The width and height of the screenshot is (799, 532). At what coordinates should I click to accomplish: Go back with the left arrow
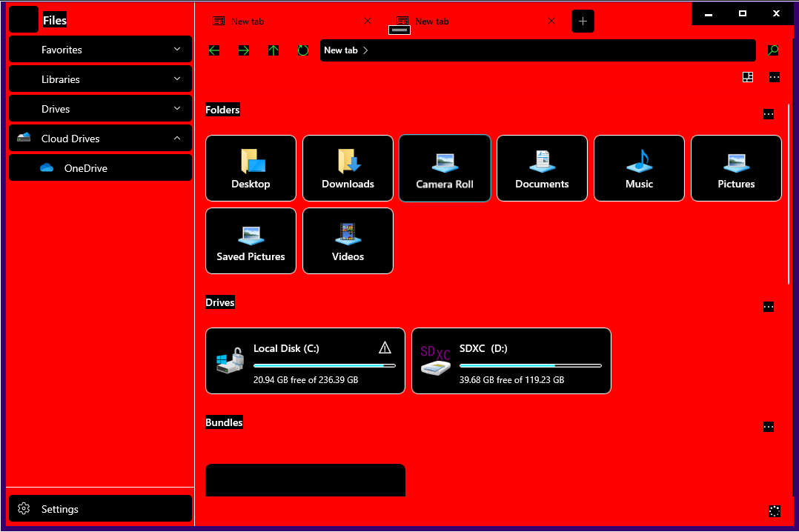(x=214, y=50)
